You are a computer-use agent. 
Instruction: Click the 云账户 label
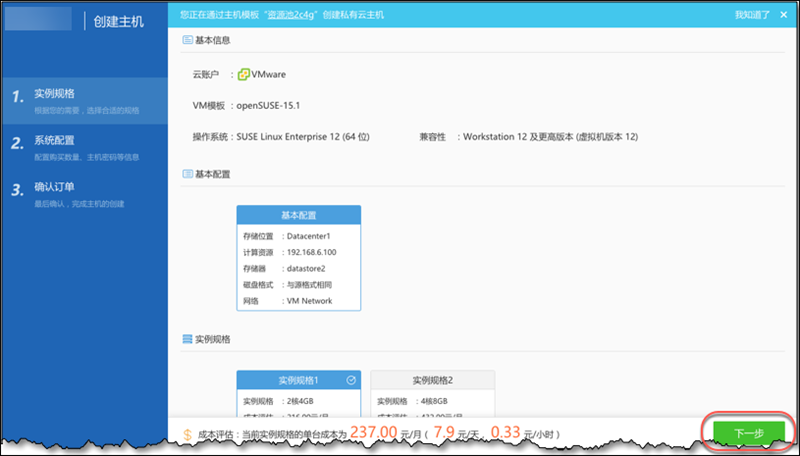[206, 74]
